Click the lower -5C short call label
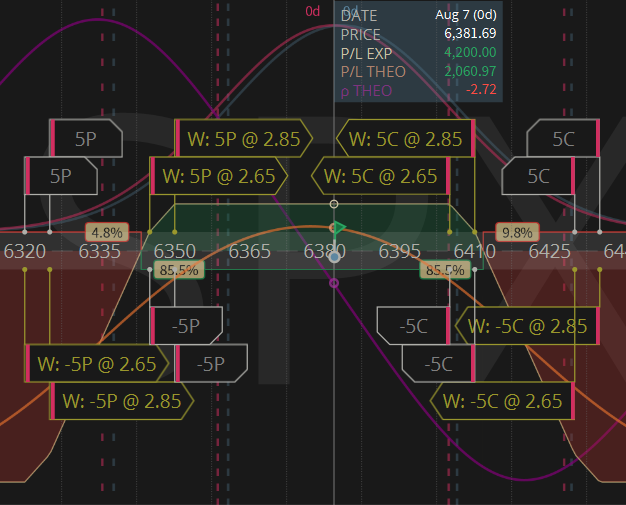Screen dimensions: 626x505 point(438,364)
